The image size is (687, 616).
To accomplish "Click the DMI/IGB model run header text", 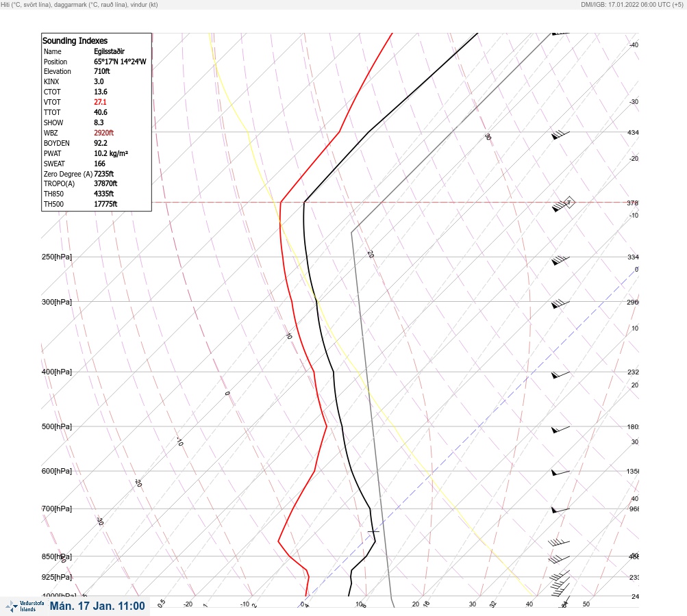I will pos(632,4).
